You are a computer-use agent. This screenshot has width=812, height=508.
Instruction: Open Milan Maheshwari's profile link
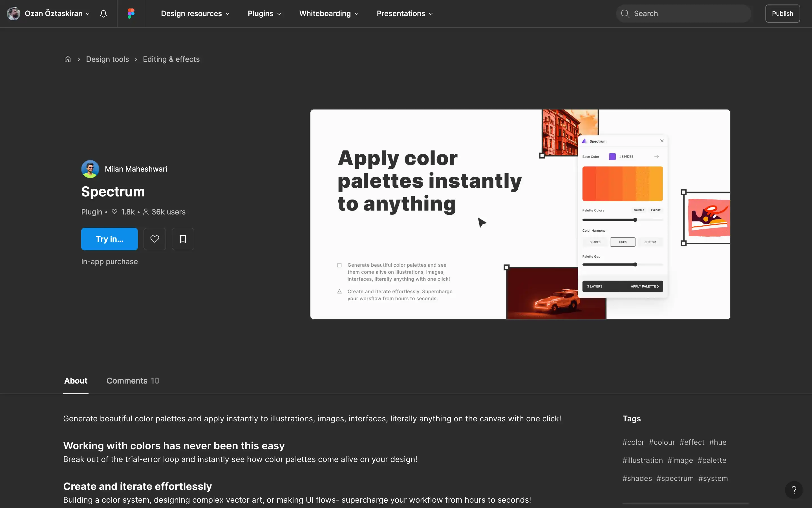(136, 169)
